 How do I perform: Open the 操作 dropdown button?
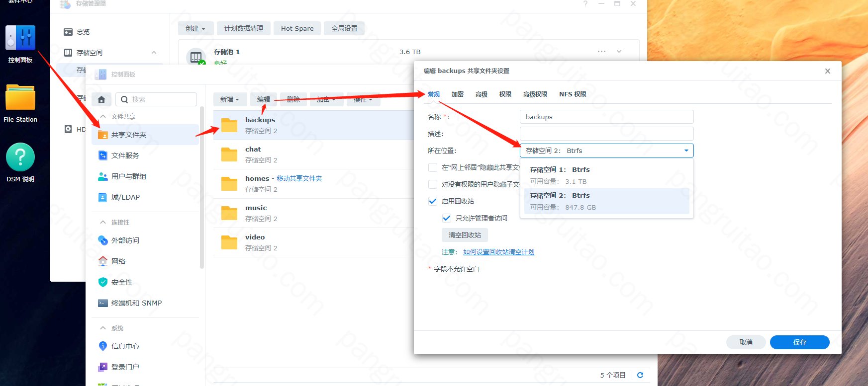point(363,99)
